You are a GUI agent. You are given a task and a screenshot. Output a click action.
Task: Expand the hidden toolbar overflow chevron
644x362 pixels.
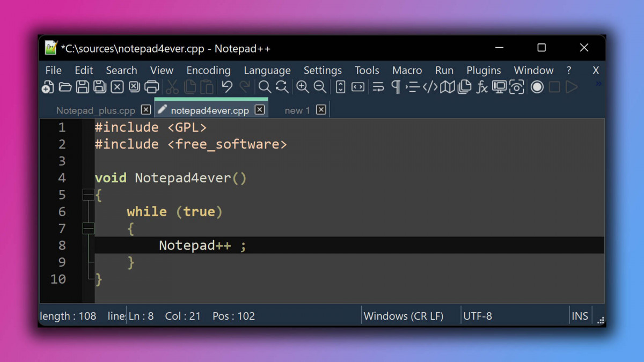click(598, 84)
